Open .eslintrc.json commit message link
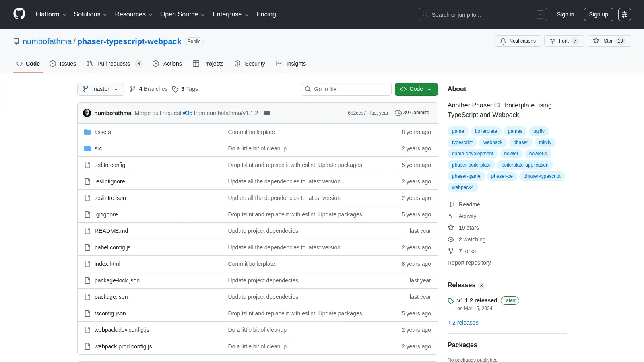Image resolution: width=644 pixels, height=362 pixels. coord(284,198)
